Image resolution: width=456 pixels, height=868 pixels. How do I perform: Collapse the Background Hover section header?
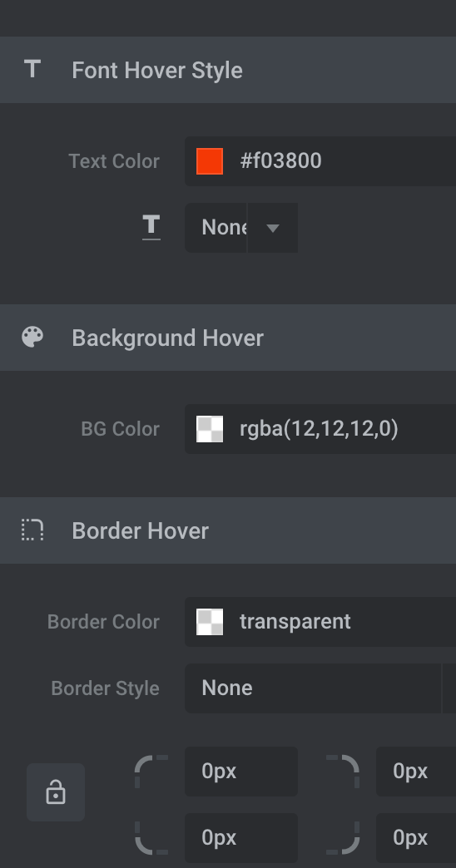228,337
